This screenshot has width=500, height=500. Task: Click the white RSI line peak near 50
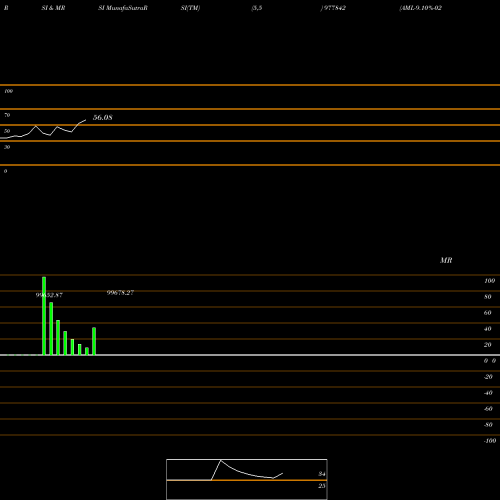pyautogui.click(x=36, y=126)
